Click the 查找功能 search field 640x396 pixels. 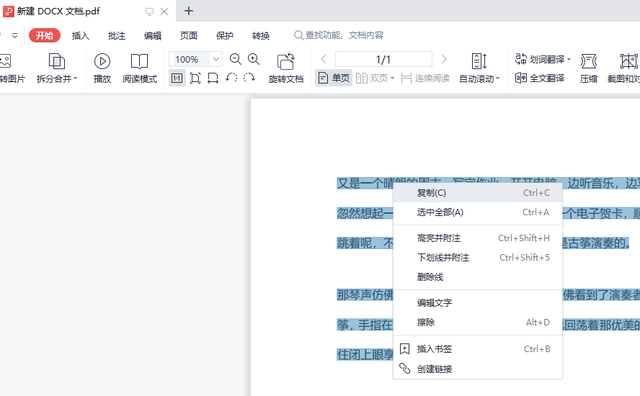339,35
